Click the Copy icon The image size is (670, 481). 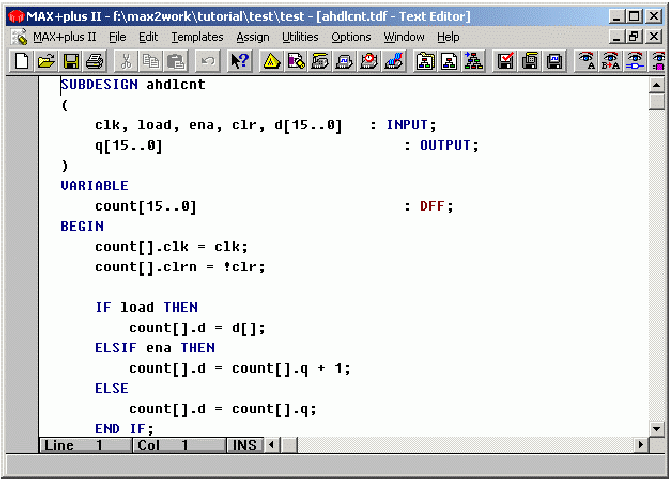pos(150,62)
